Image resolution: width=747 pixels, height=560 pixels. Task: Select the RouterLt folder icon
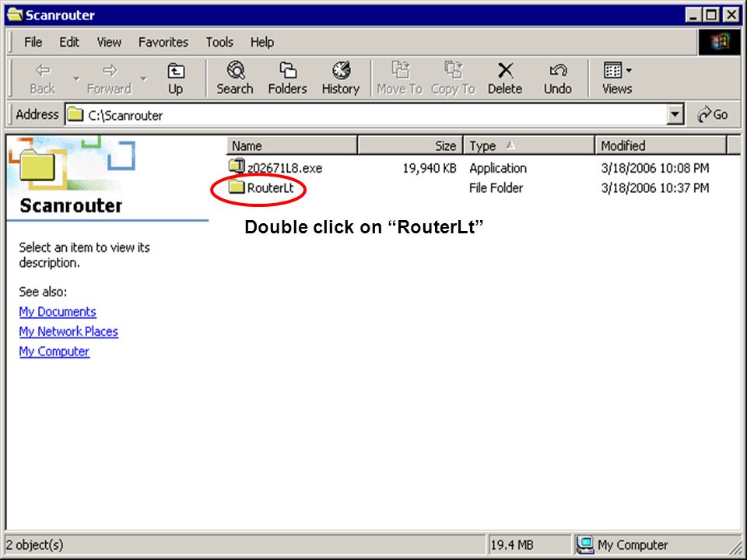(237, 187)
